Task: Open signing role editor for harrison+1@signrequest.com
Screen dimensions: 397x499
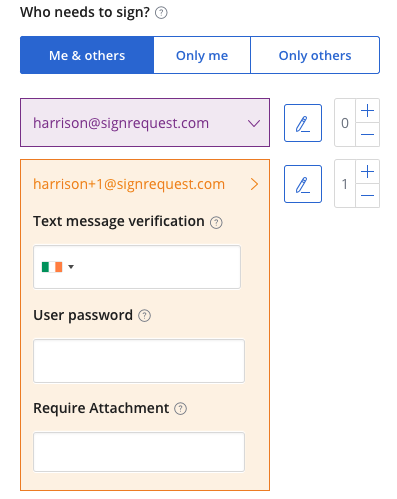Action: click(303, 184)
